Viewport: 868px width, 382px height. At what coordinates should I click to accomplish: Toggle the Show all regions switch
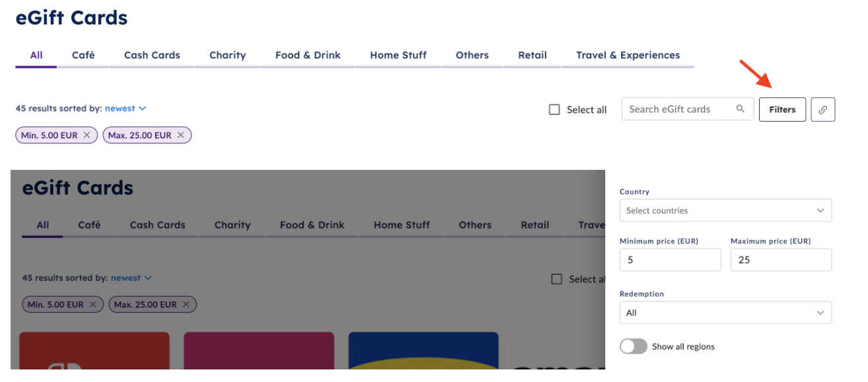[633, 346]
